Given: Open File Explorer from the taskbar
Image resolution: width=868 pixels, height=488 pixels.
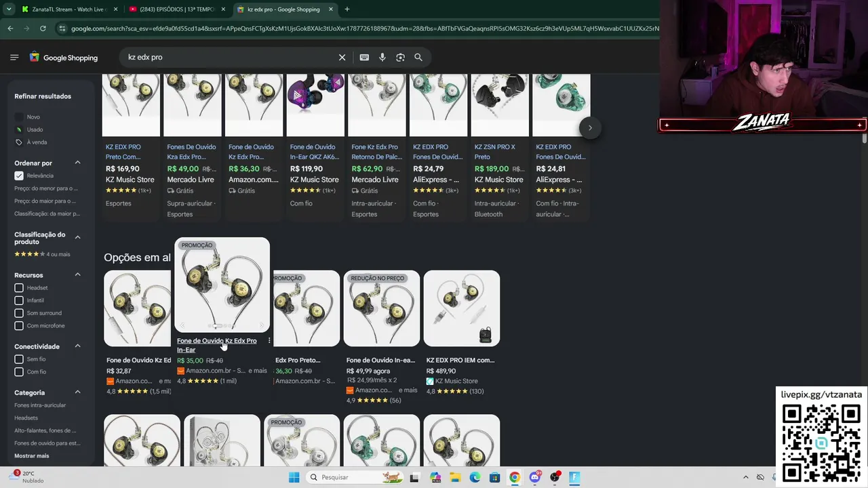Looking at the screenshot, I should (455, 477).
